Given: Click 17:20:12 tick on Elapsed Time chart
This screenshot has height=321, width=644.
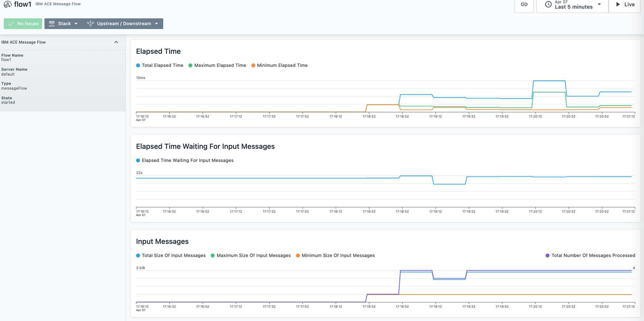Looking at the screenshot, I should point(535,117).
